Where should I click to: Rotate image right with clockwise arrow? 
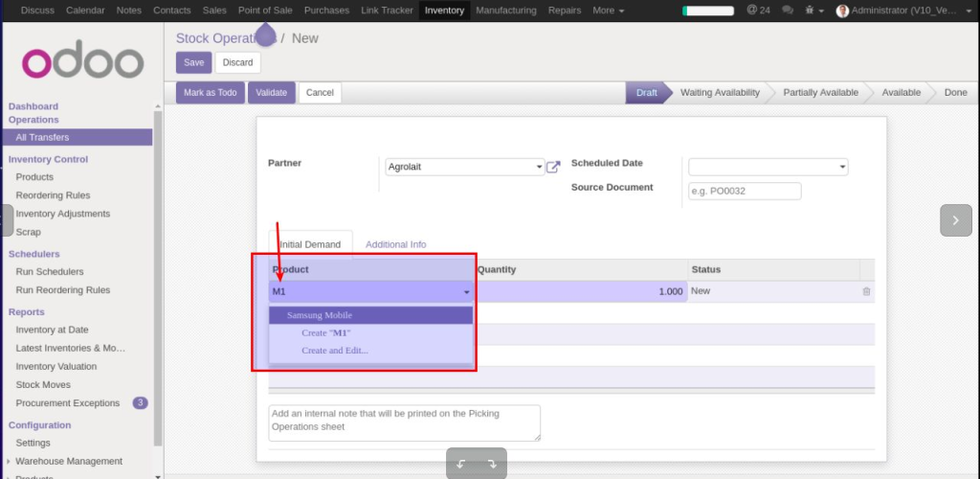[492, 464]
